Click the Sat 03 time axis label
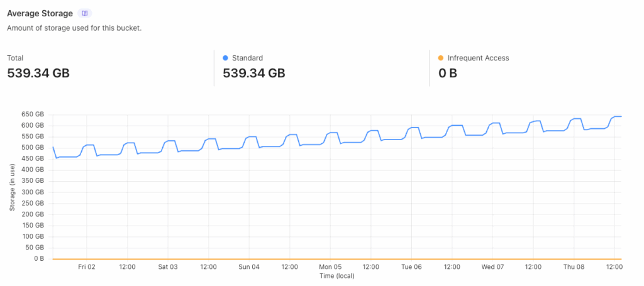The image size is (644, 286). [168, 267]
